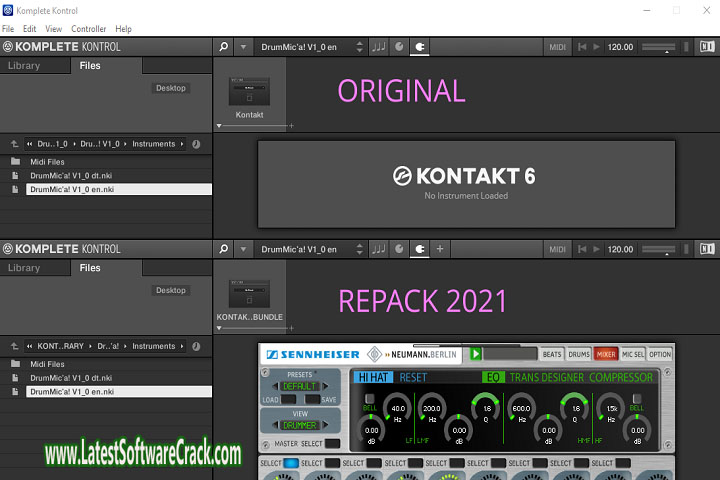Click the knob-icon panel button in the ORIGINAL header

click(x=399, y=47)
